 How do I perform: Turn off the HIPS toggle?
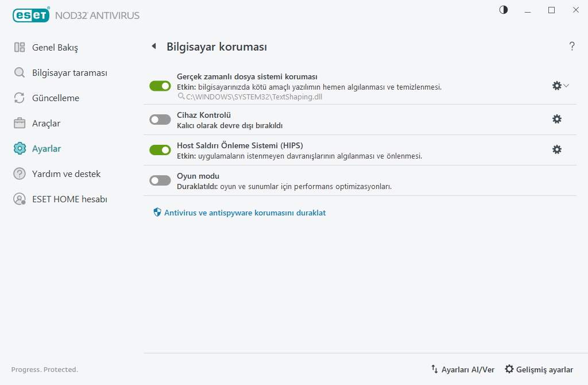tap(160, 150)
